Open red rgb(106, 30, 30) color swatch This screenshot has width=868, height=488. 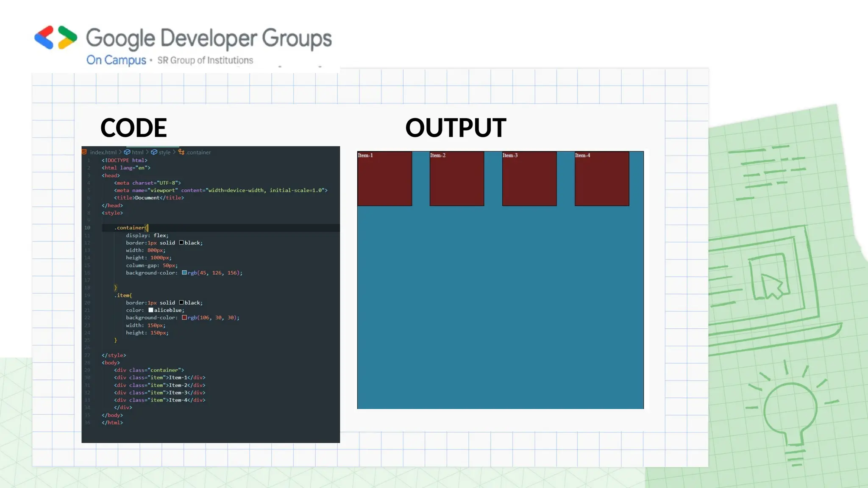184,318
